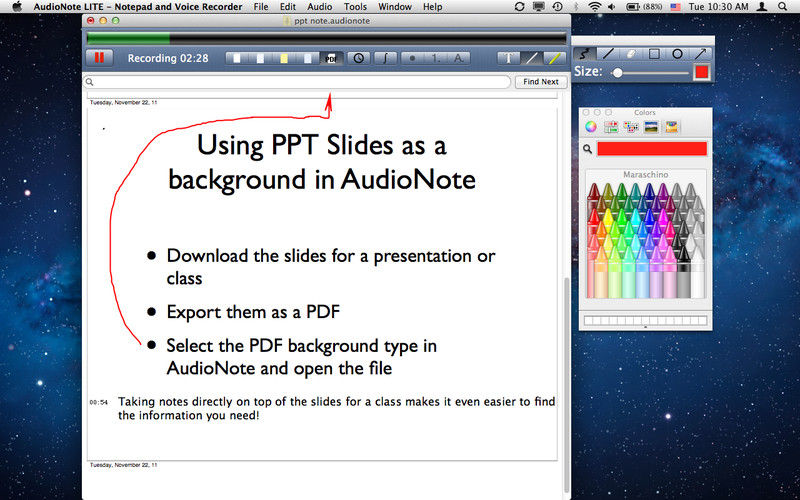
Task: Open the Edit menu
Action: [x=288, y=7]
